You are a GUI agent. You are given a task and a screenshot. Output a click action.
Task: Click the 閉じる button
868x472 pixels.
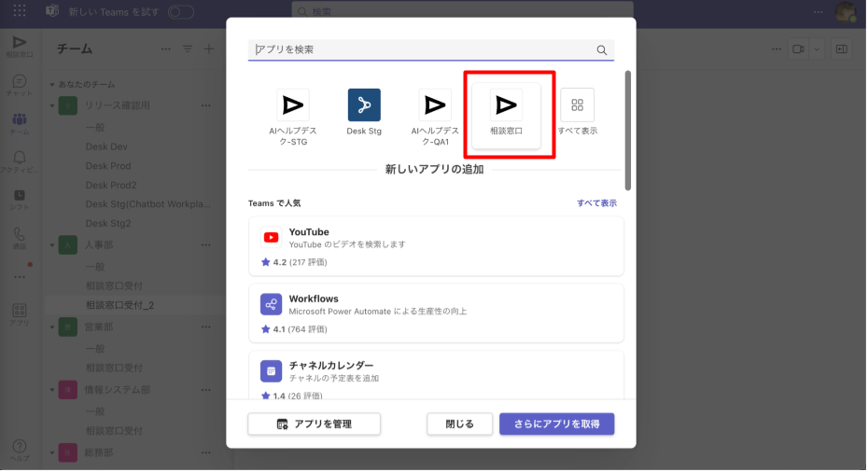459,424
